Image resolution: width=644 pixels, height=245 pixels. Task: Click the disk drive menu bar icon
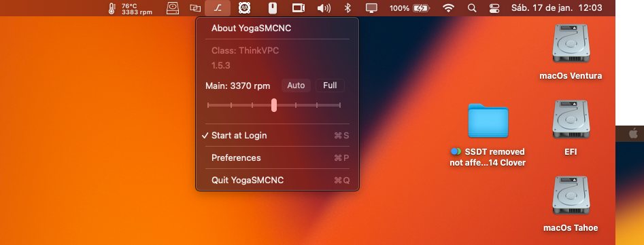tap(173, 8)
